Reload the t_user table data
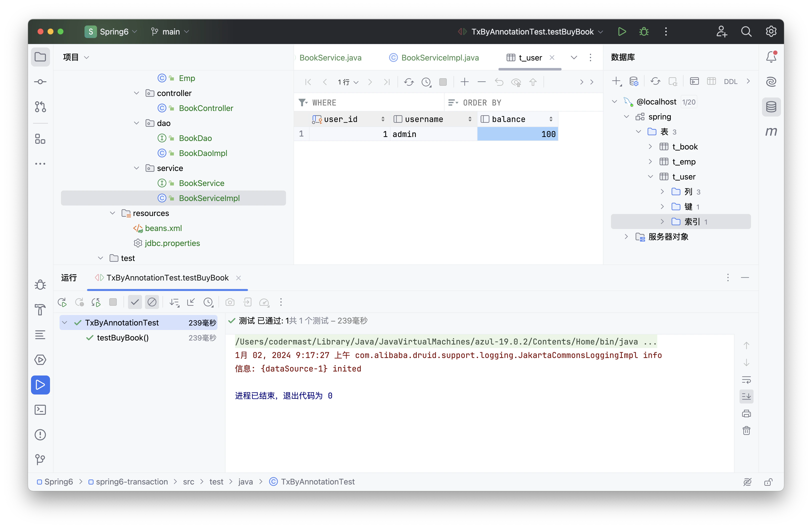 pyautogui.click(x=409, y=82)
